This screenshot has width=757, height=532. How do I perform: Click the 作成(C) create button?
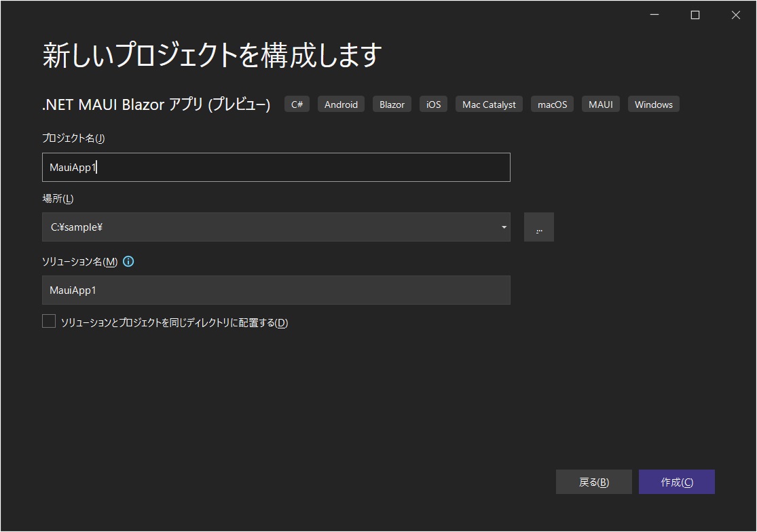676,482
